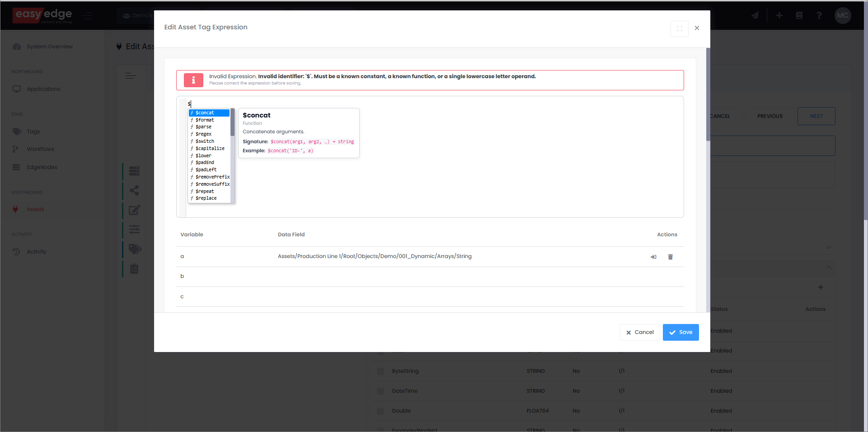Click the Cancel button in dialog footer
Screen dimensions: 868x432
[x=639, y=333]
